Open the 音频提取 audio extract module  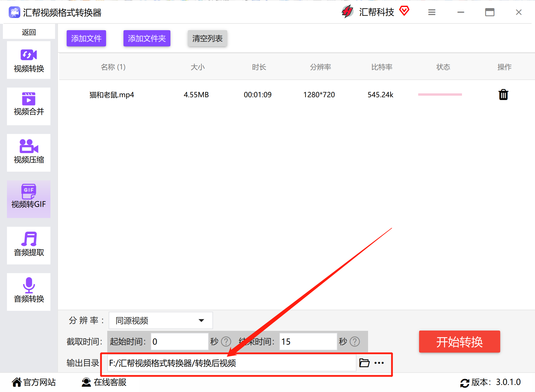(x=29, y=246)
